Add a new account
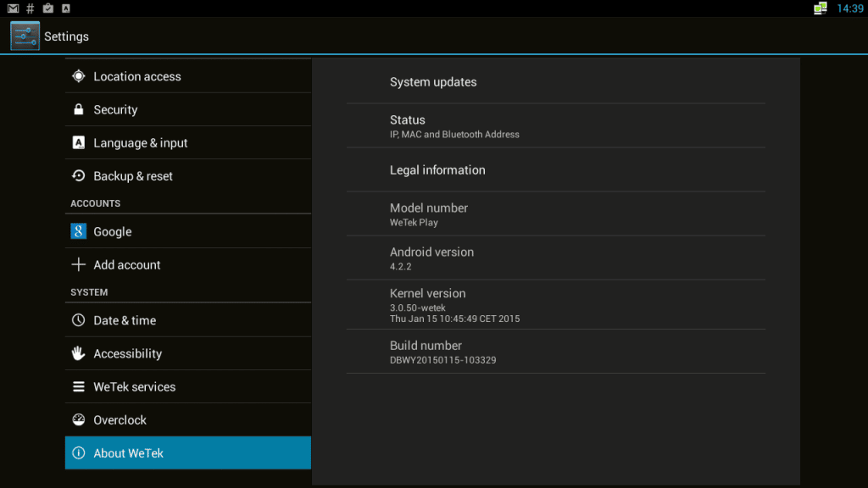This screenshot has height=488, width=868. click(188, 264)
